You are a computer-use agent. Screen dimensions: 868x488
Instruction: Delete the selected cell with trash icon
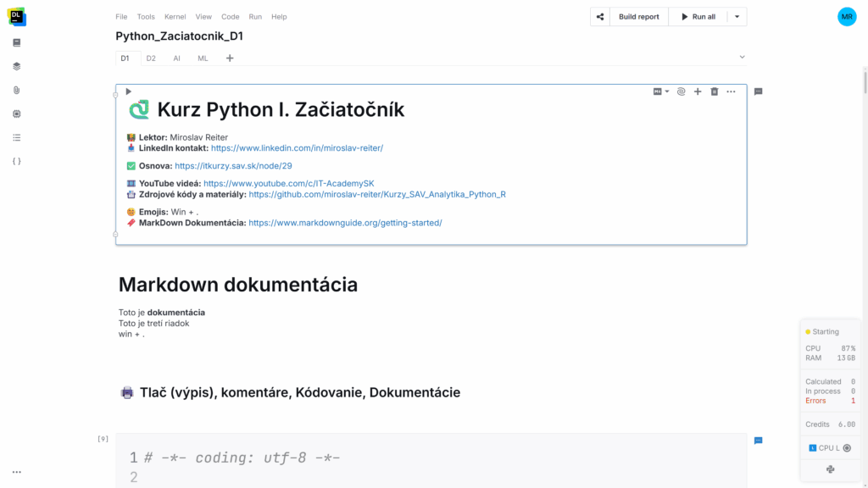[714, 91]
